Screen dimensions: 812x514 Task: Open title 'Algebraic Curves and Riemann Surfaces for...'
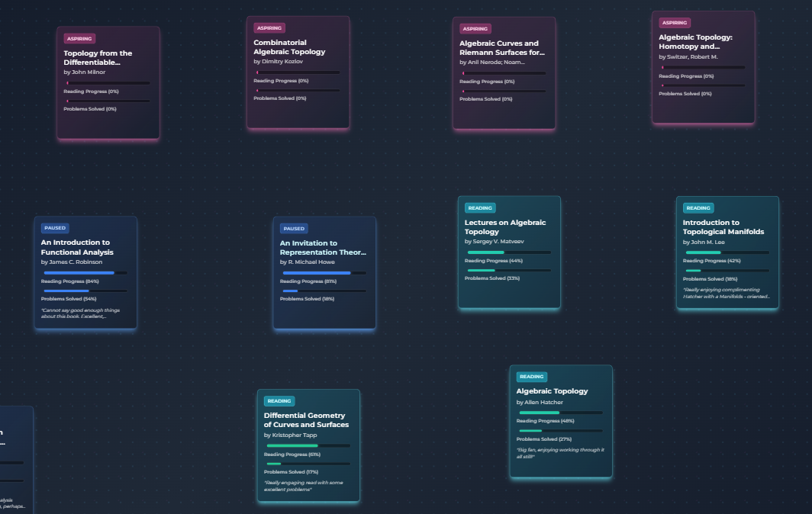tap(502, 47)
